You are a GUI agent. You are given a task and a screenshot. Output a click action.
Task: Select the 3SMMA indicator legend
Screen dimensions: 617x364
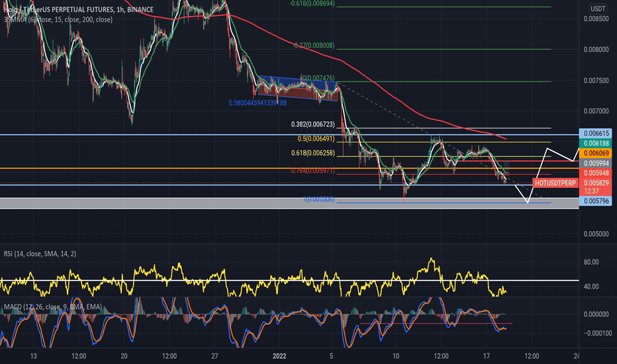click(x=58, y=19)
